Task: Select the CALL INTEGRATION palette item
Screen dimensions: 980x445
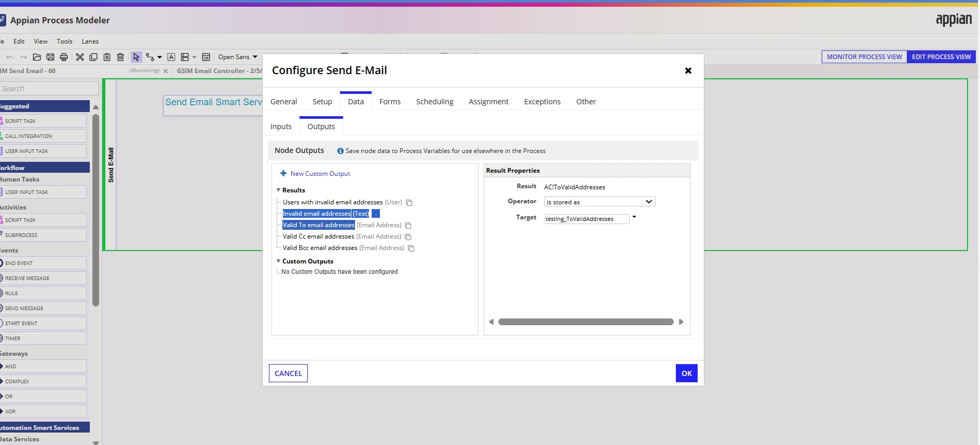Action: [44, 136]
